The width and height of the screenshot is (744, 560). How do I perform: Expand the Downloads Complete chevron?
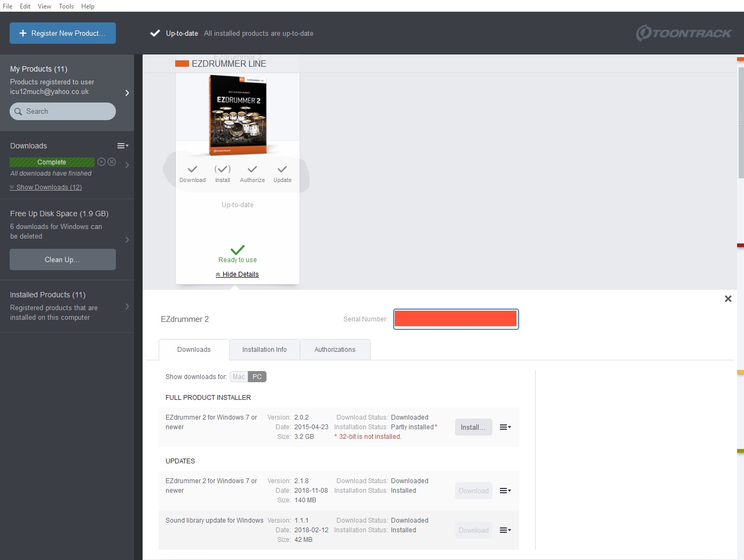(x=127, y=165)
